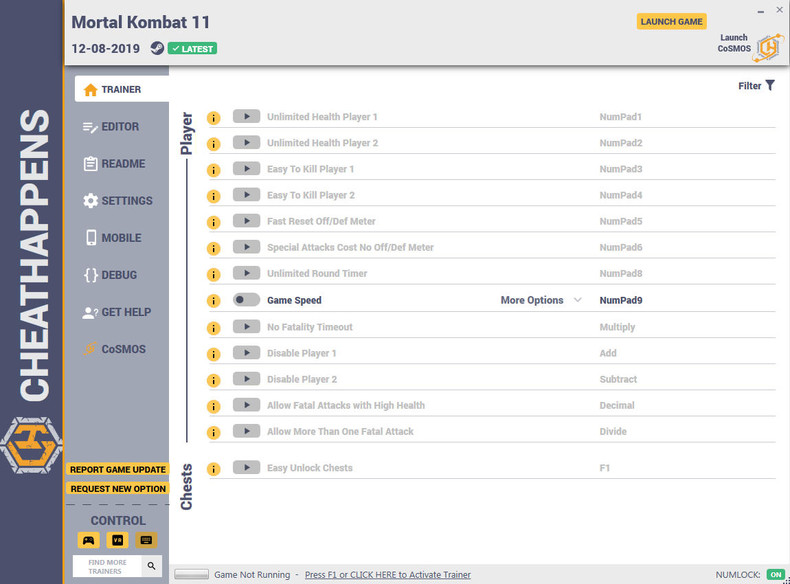Show info for Easy To Kill Player 2
Image resolution: width=790 pixels, height=584 pixels.
(x=214, y=197)
